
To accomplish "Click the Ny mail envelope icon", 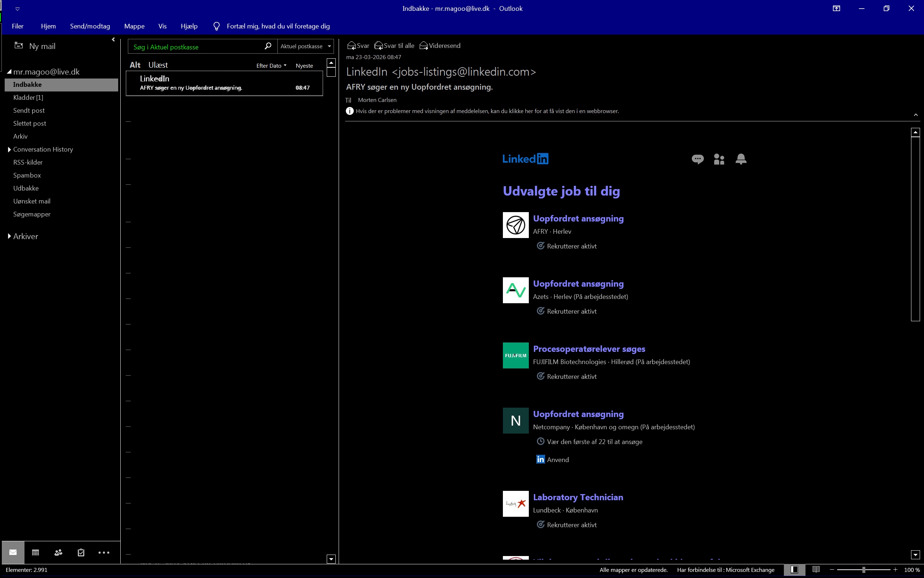I will pyautogui.click(x=18, y=45).
